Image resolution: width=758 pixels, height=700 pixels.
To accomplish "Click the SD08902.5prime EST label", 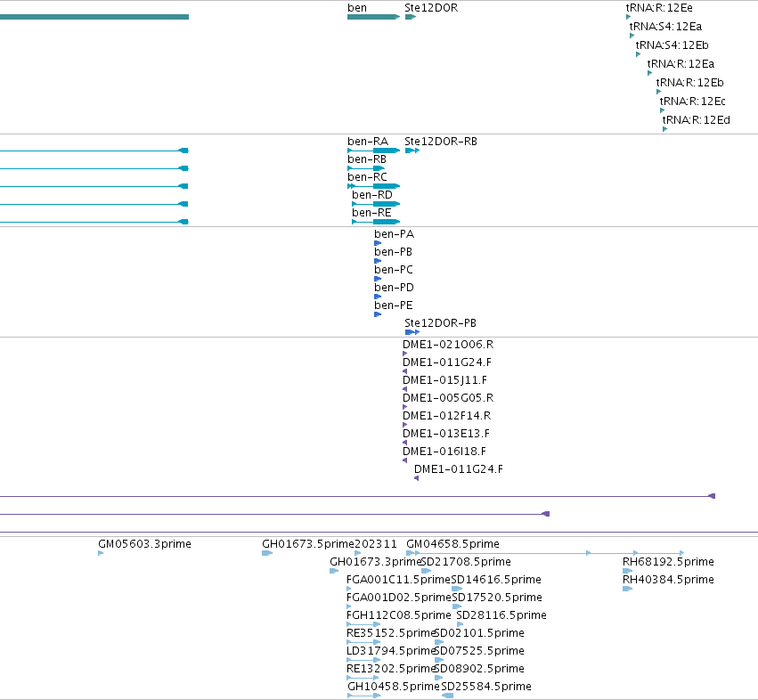I will click(x=479, y=669).
